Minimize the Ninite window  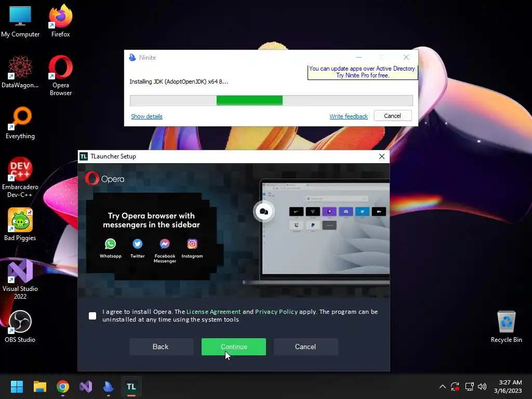pos(358,57)
